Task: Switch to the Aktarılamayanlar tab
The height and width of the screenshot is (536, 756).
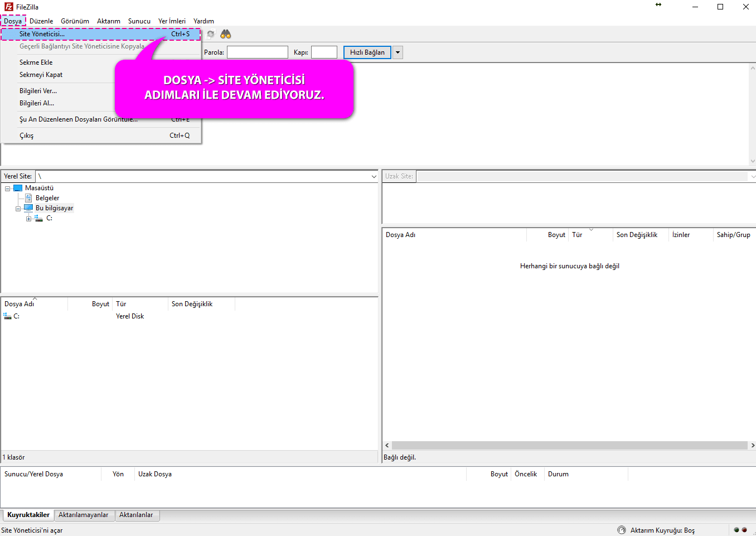Action: (x=84, y=515)
